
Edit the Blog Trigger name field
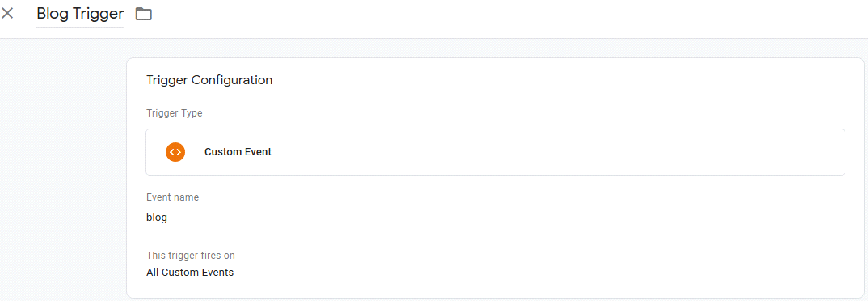[80, 14]
